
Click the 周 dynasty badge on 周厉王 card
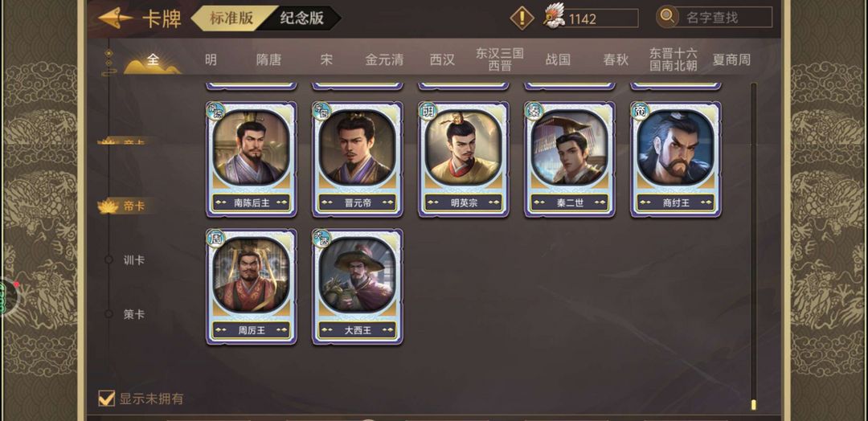[215, 239]
